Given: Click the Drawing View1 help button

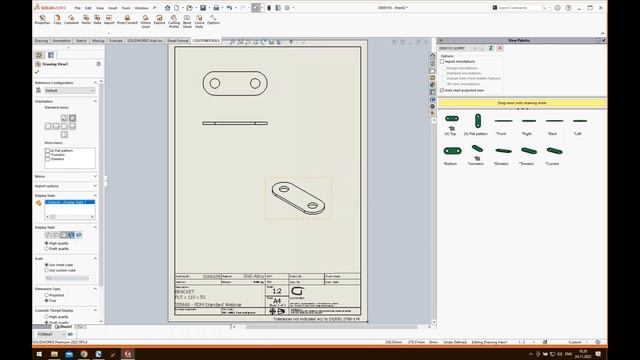Looking at the screenshot, I should (x=98, y=64).
